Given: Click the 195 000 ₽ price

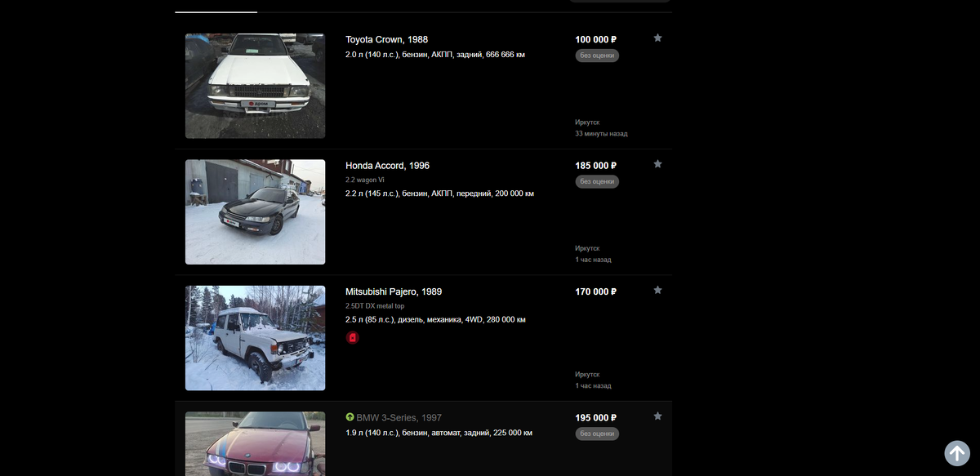Looking at the screenshot, I should (x=595, y=417).
